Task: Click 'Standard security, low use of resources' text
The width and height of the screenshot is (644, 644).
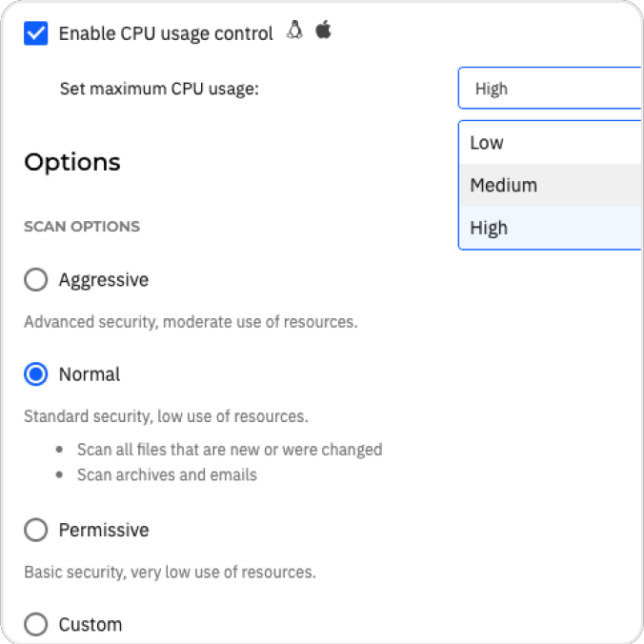Action: point(166,416)
